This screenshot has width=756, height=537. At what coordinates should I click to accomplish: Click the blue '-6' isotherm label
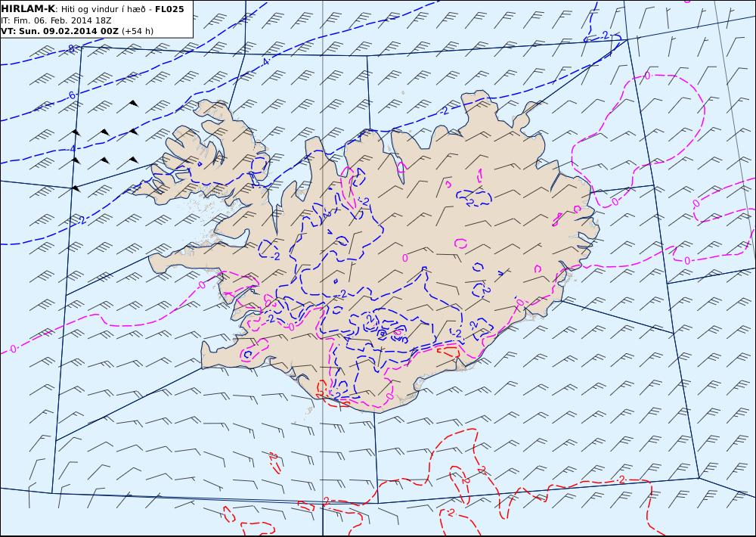[x=72, y=95]
